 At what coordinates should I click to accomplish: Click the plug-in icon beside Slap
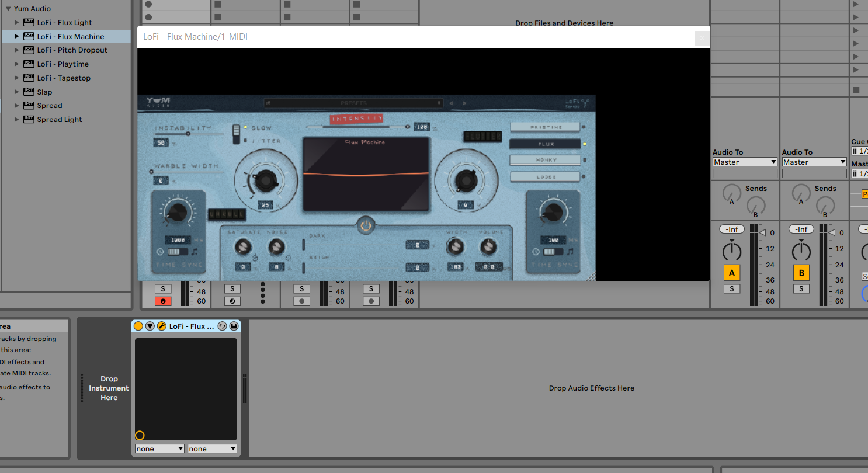(28, 92)
